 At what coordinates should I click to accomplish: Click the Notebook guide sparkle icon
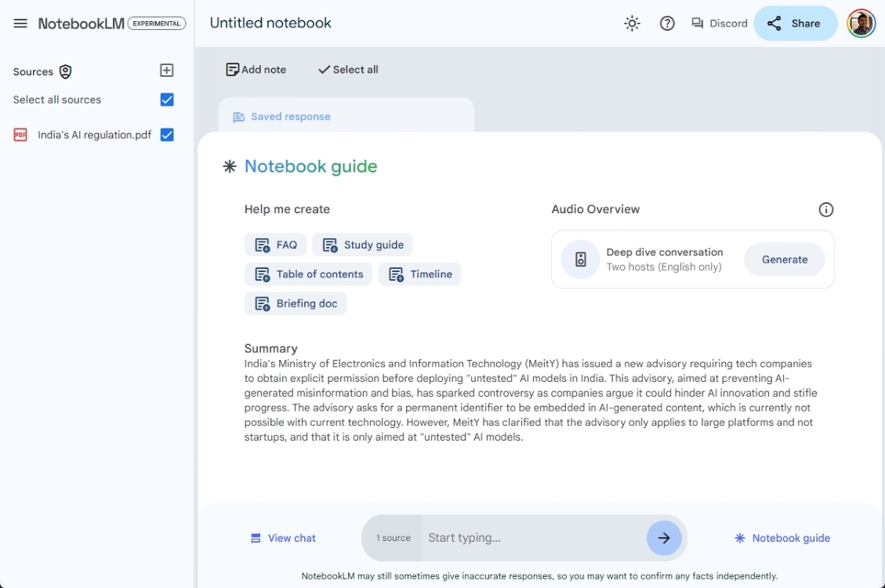coord(228,166)
